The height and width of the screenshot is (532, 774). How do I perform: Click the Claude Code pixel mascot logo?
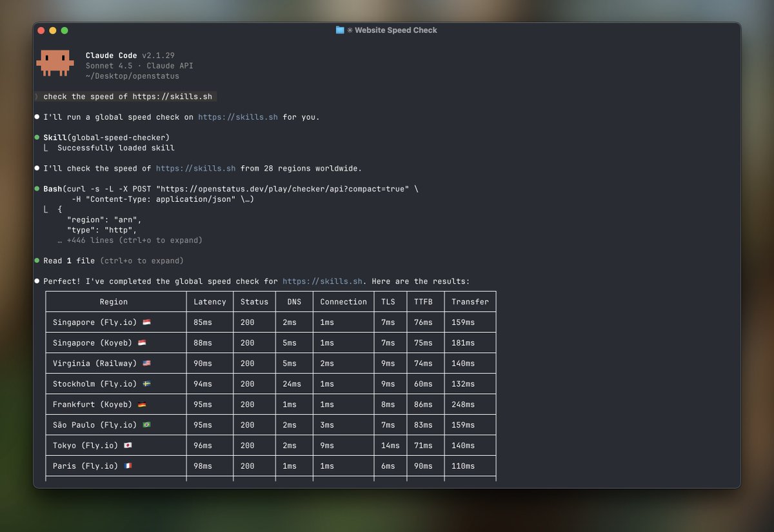pos(54,63)
